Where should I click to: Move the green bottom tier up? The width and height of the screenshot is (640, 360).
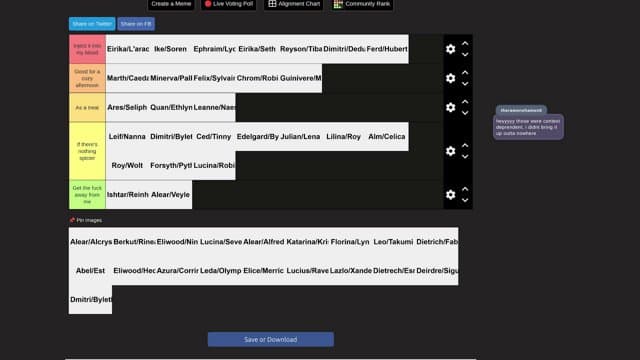(x=465, y=189)
